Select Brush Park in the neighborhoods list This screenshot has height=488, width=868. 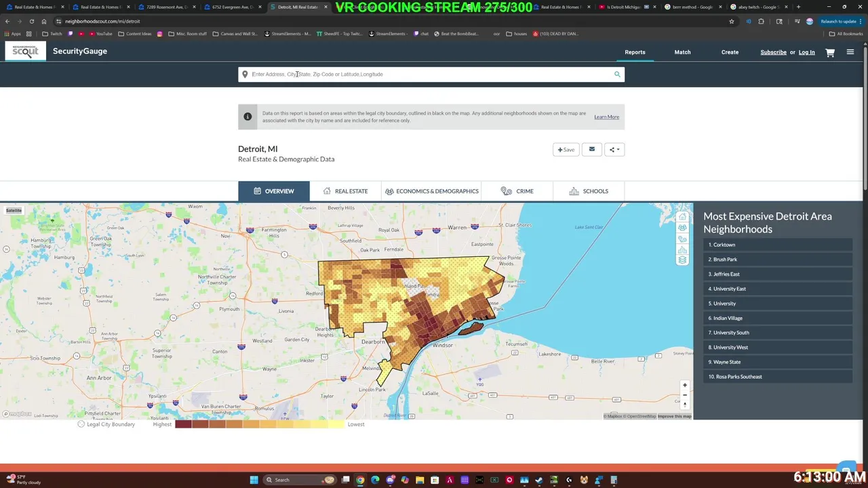click(x=778, y=260)
